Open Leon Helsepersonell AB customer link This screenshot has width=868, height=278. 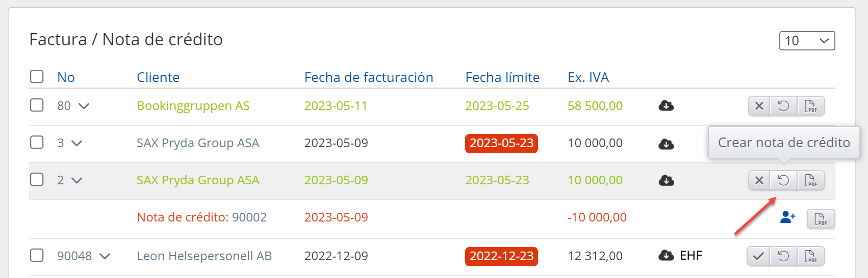[x=204, y=256]
